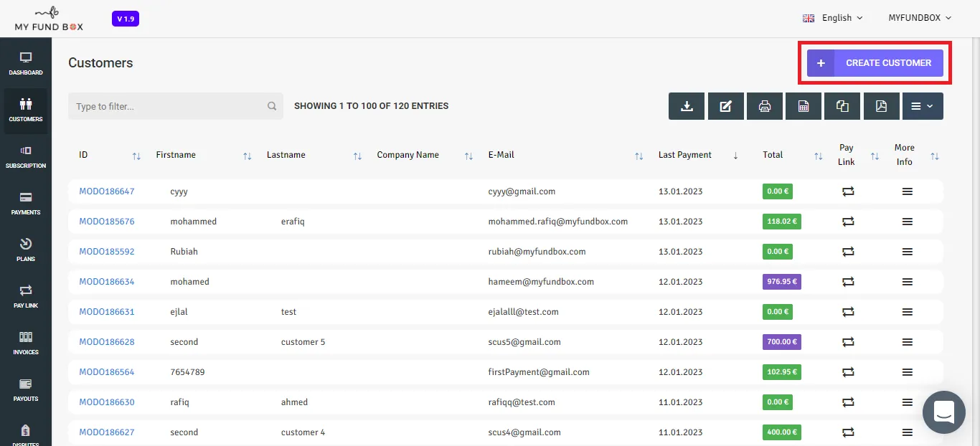The width and height of the screenshot is (980, 446).
Task: Open the English language dropdown
Action: click(833, 18)
